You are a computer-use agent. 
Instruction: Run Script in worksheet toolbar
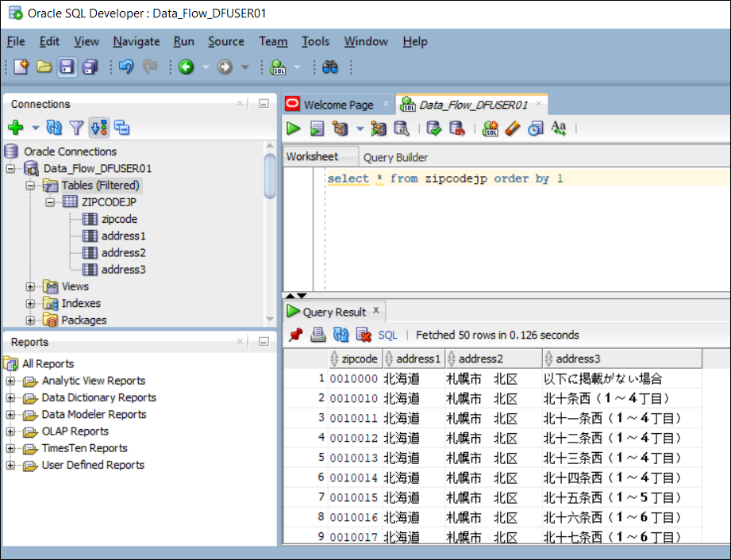pos(317,128)
